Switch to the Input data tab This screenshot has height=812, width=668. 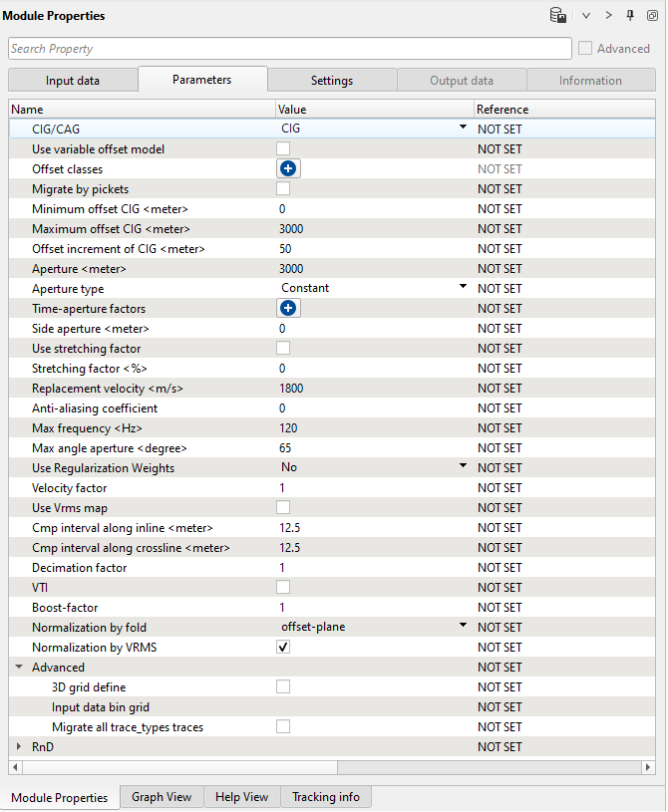[73, 81]
